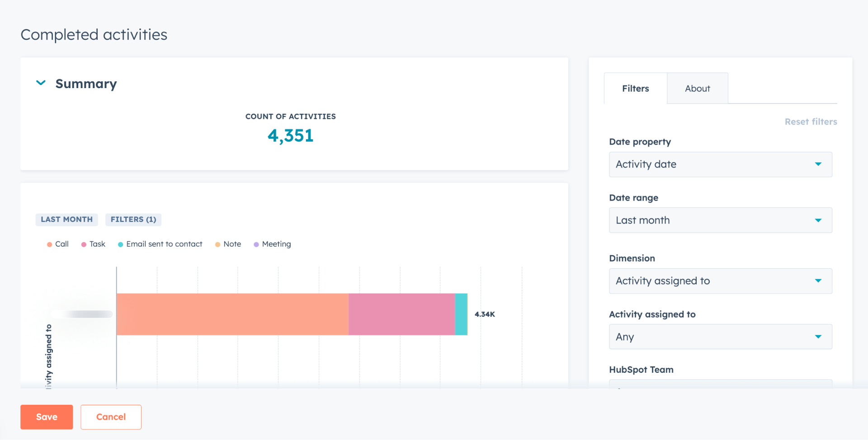
Task: Click the Save button
Action: 46,417
